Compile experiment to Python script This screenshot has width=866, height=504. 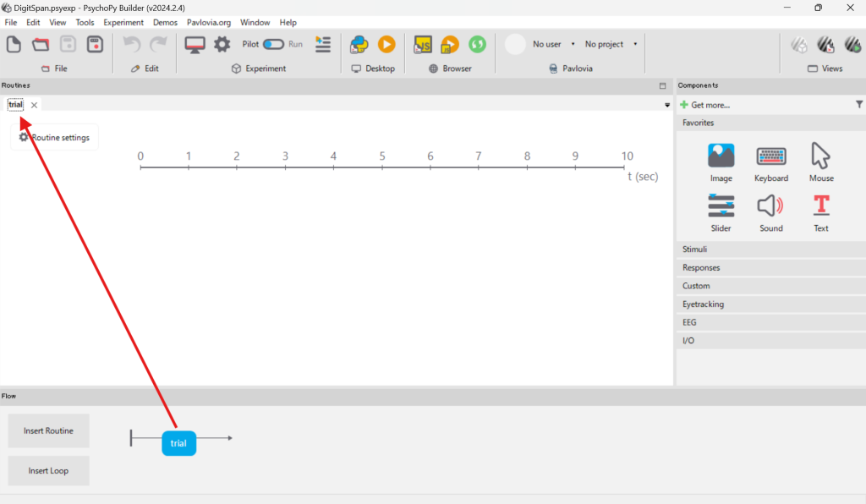coord(359,44)
